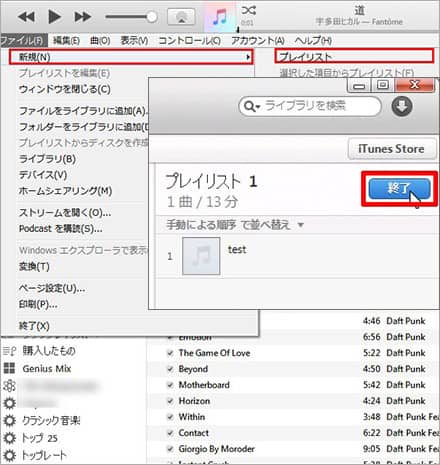Select the Genius Mix sidebar icon
The width and height of the screenshot is (440, 465).
pyautogui.click(x=9, y=368)
